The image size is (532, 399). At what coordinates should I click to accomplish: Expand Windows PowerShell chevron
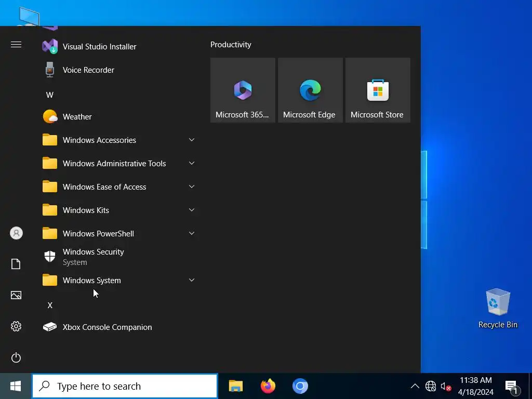point(192,233)
